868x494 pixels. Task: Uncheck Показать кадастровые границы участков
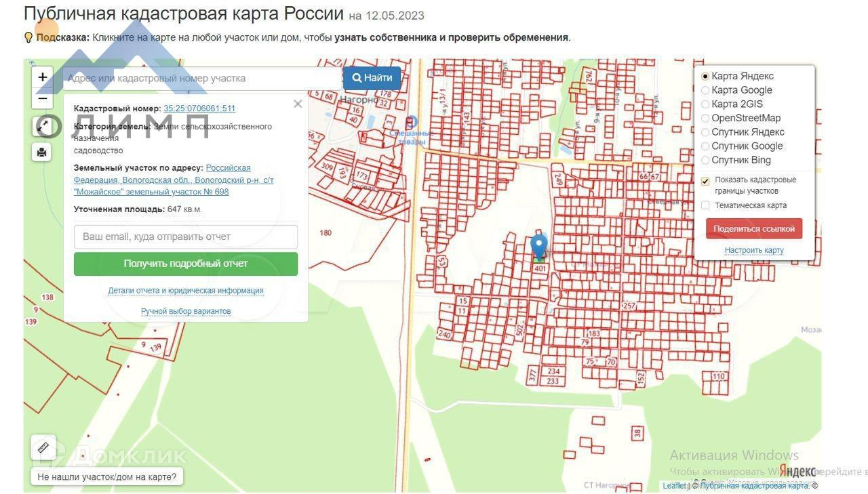coord(705,181)
